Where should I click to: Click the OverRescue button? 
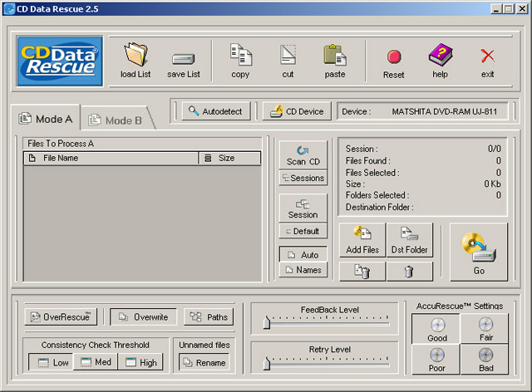tap(61, 316)
